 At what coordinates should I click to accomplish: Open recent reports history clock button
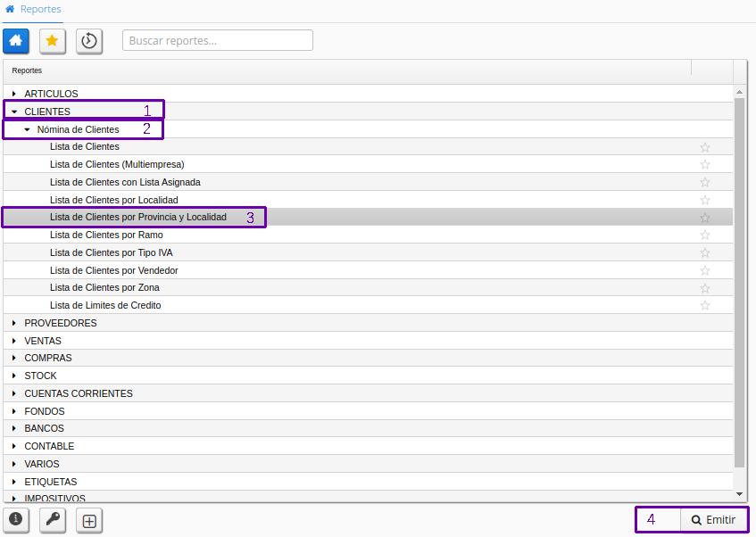point(89,41)
